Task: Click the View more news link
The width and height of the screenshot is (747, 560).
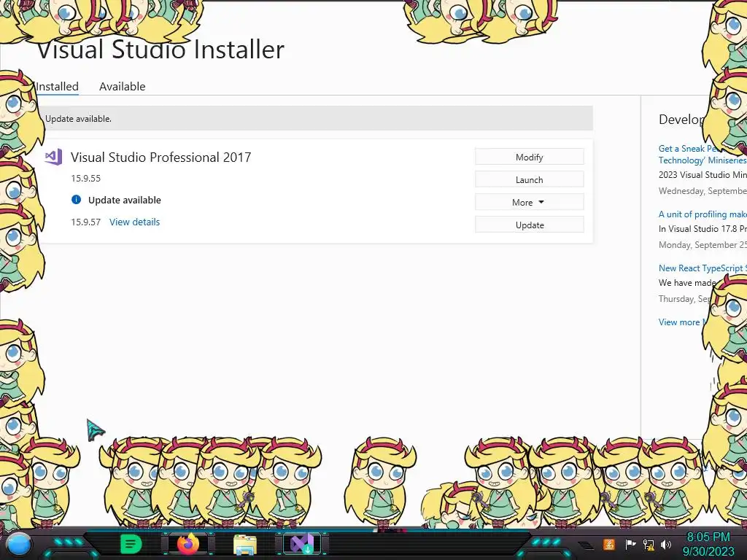Action: pos(682,322)
